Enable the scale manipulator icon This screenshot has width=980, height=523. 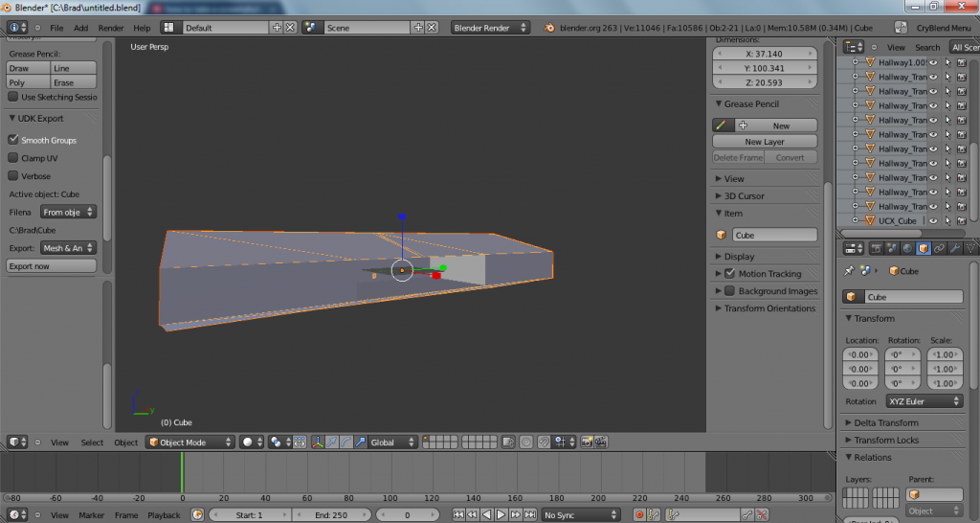tap(360, 443)
